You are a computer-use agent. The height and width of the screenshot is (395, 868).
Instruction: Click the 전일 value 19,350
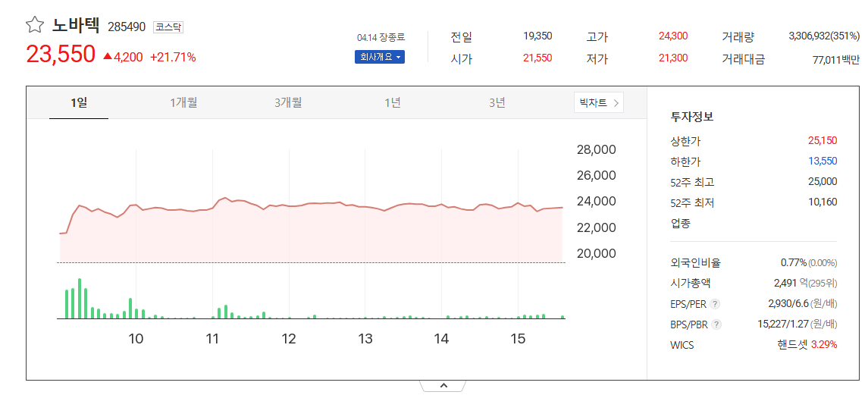537,36
